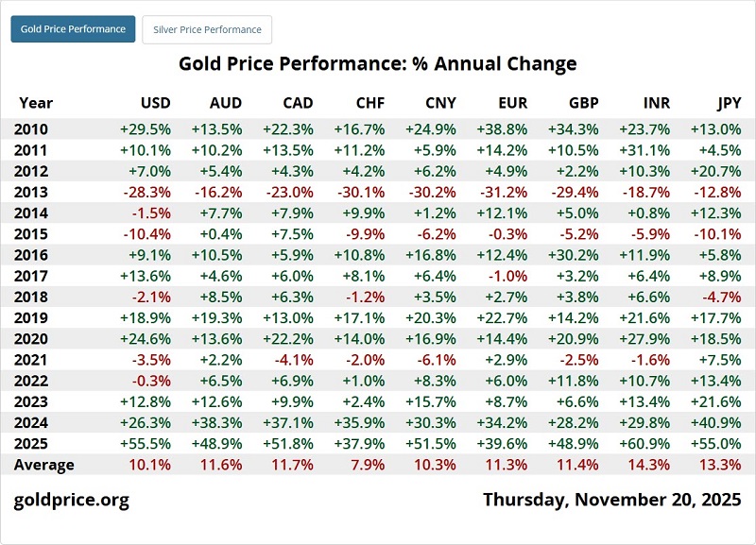756x545 pixels.
Task: Select the GBP column header
Action: point(583,103)
